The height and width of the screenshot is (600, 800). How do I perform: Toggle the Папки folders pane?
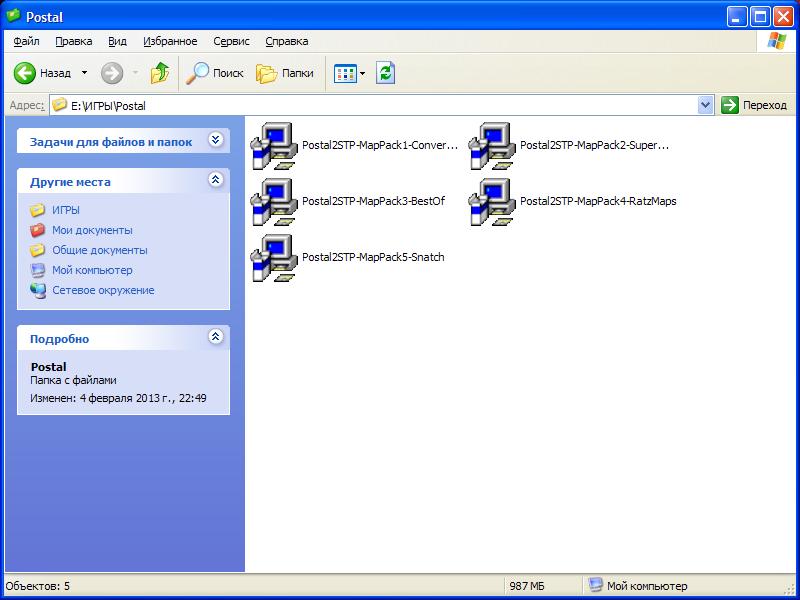(285, 73)
